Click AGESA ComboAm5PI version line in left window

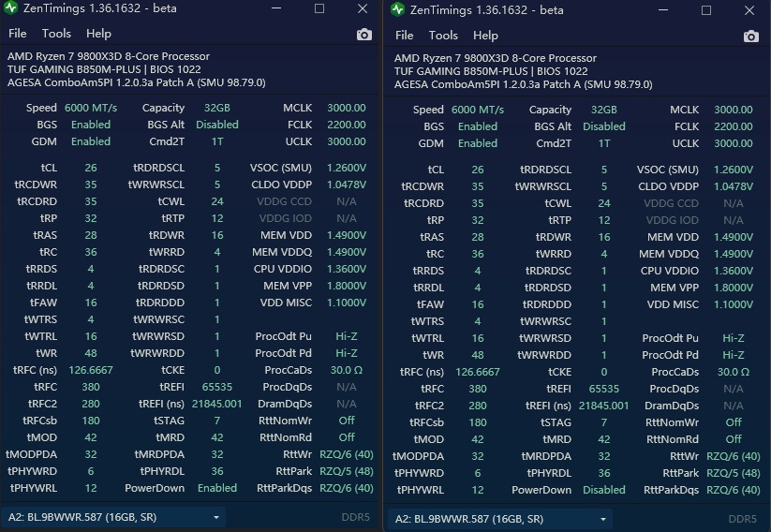(137, 82)
